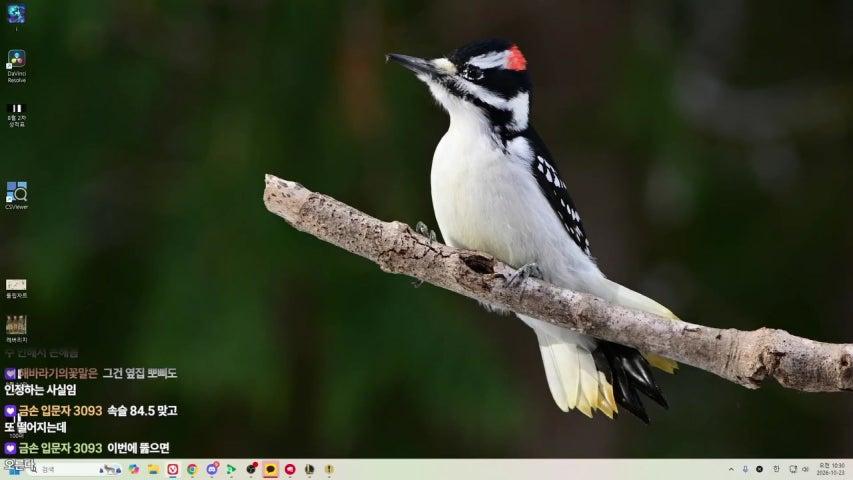
Task: Open the yellow exclamation-mark taskbar icon
Action: pos(329,469)
